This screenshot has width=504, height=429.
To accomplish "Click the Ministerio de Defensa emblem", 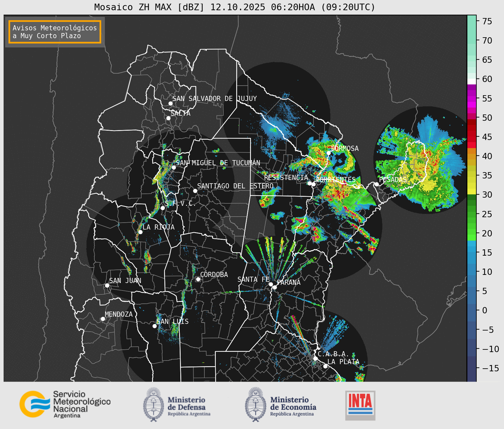I will pyautogui.click(x=154, y=404).
